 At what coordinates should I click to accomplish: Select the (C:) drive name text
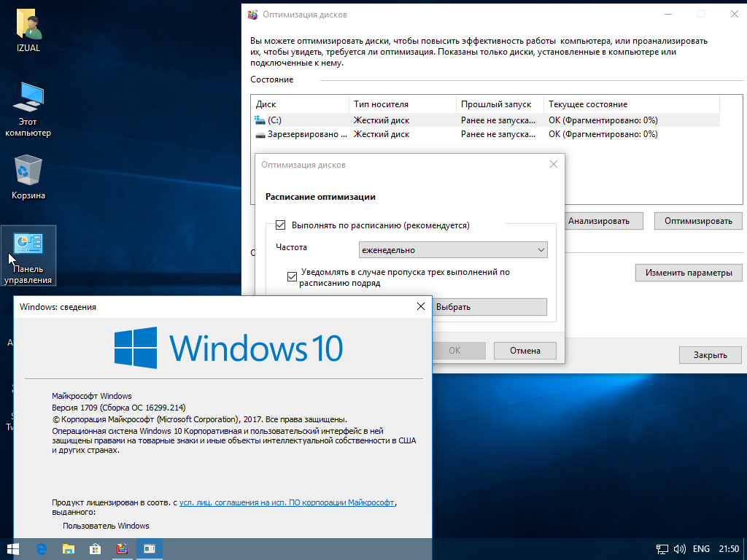pyautogui.click(x=274, y=120)
